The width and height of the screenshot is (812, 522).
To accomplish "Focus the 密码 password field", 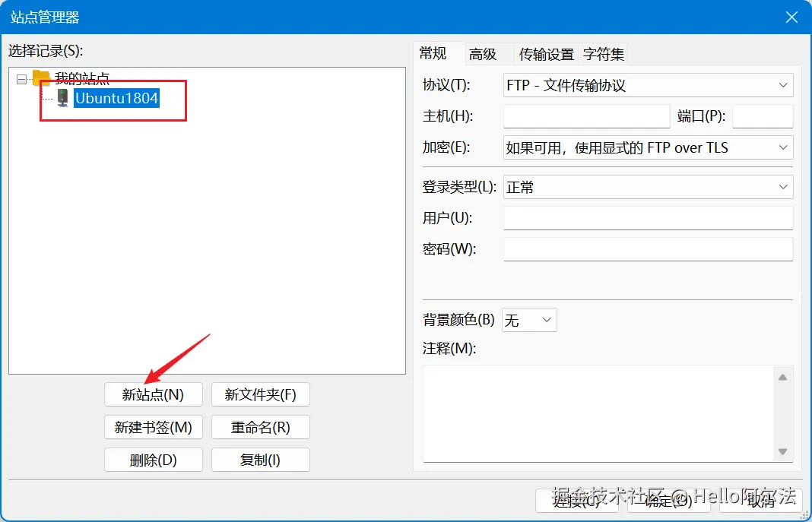I will [x=648, y=248].
